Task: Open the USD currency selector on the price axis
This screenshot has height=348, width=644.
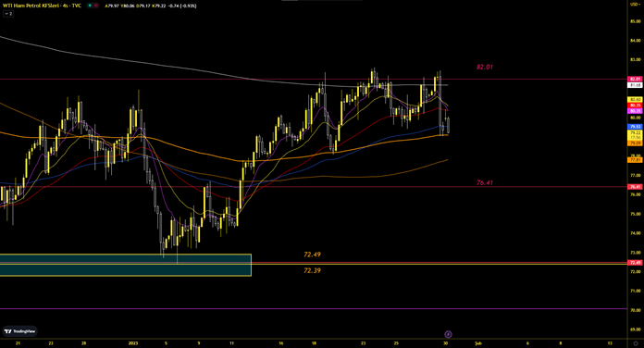Action: 635,4
